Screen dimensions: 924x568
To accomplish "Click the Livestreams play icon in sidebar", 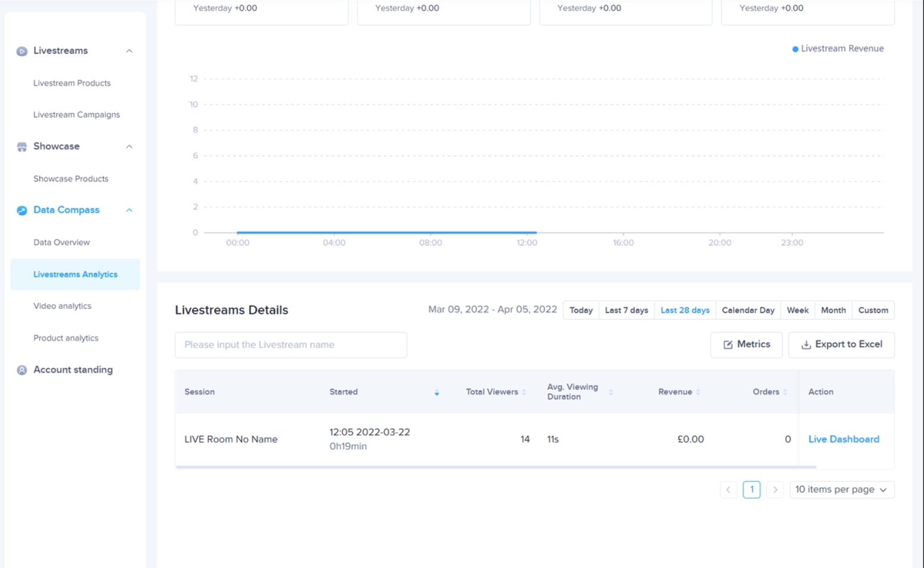I will tap(22, 51).
